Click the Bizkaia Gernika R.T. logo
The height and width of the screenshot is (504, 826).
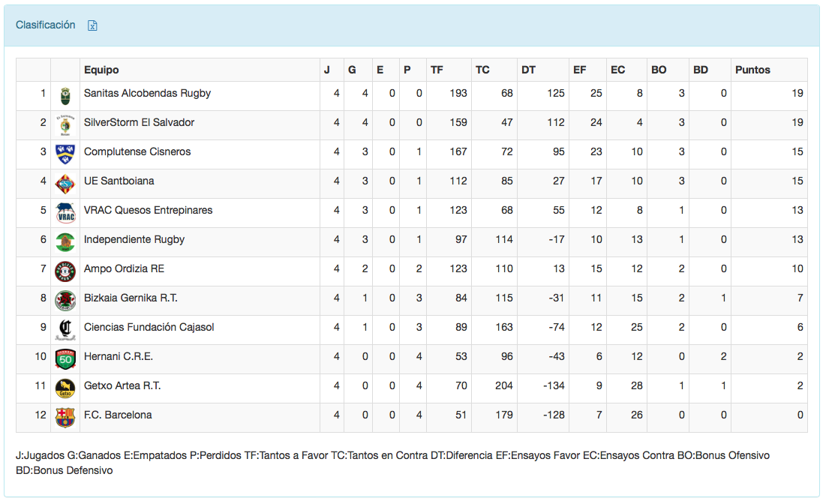[65, 300]
